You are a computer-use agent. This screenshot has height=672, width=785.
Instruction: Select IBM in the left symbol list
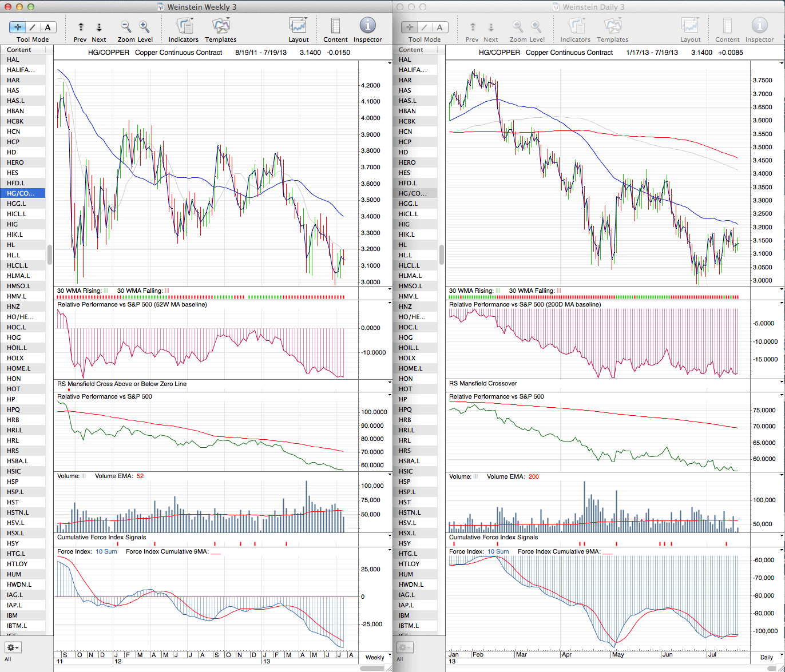pos(13,615)
